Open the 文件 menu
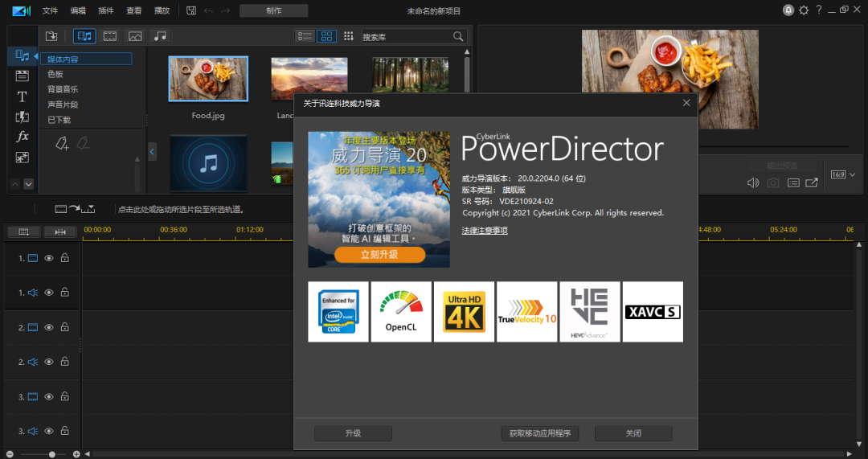Image resolution: width=868 pixels, height=459 pixels. coord(50,10)
